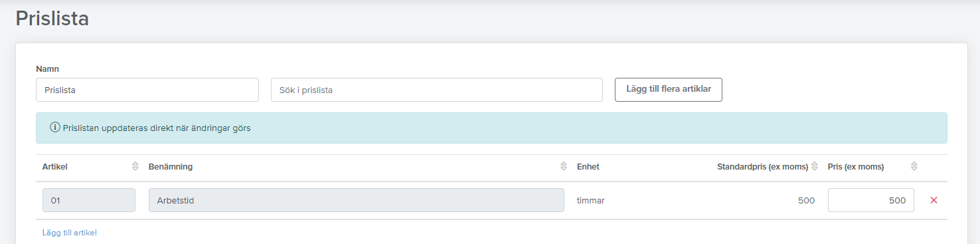The height and width of the screenshot is (244, 980).
Task: Click the Prislista page heading
Action: 52,19
